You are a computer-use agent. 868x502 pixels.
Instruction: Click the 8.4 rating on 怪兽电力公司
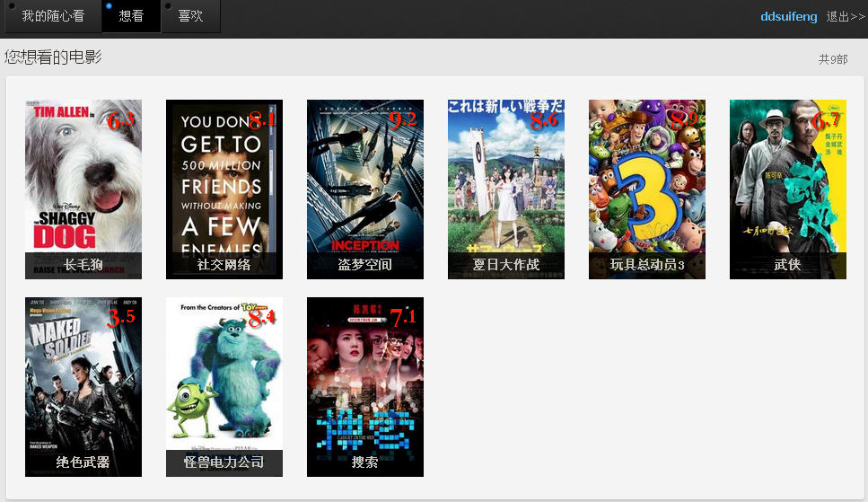(x=262, y=318)
